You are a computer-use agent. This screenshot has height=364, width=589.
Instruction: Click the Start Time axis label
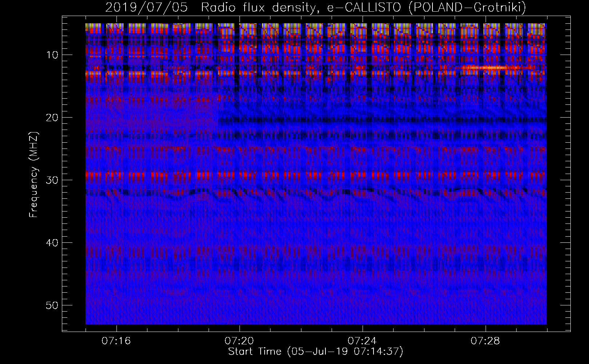[x=316, y=352]
